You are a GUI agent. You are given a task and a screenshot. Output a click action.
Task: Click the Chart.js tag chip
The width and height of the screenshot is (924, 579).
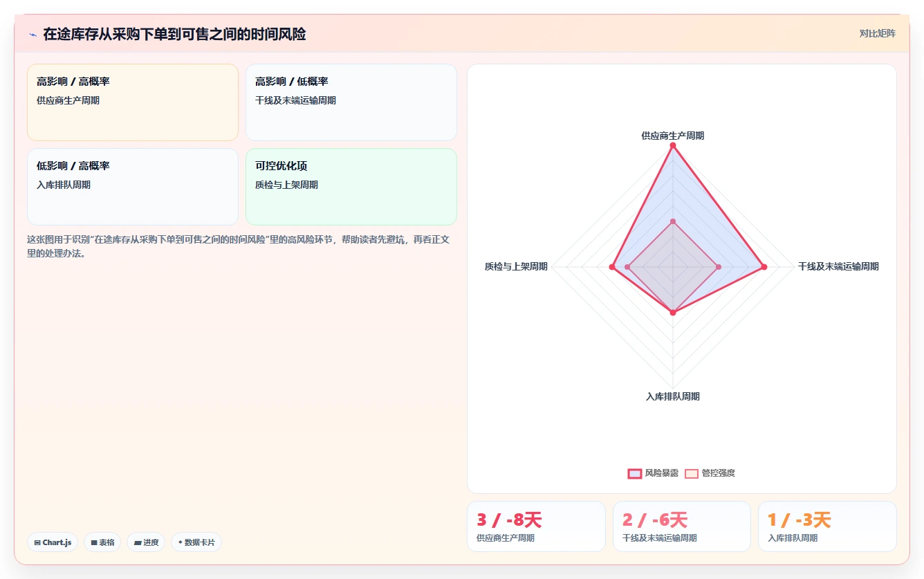pos(53,542)
